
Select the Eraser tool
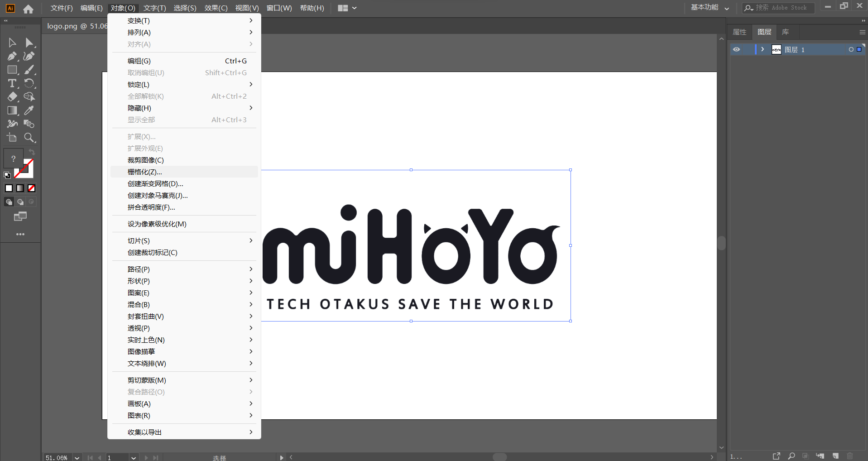point(12,97)
